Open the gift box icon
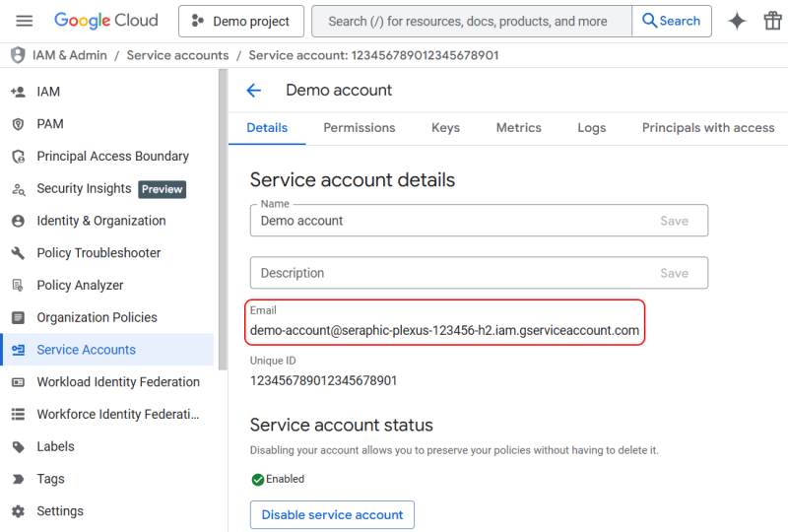The width and height of the screenshot is (788, 532). pyautogui.click(x=773, y=21)
